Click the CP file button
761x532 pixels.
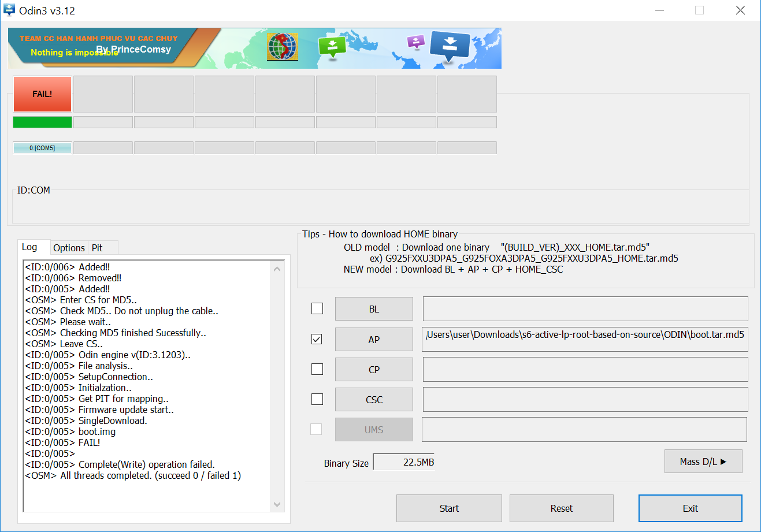[x=374, y=370]
